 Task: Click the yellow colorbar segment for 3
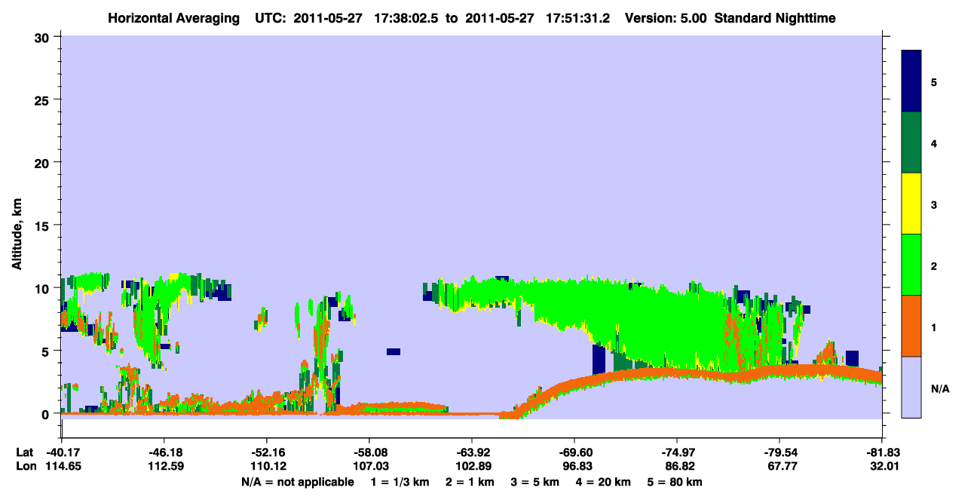(x=911, y=204)
